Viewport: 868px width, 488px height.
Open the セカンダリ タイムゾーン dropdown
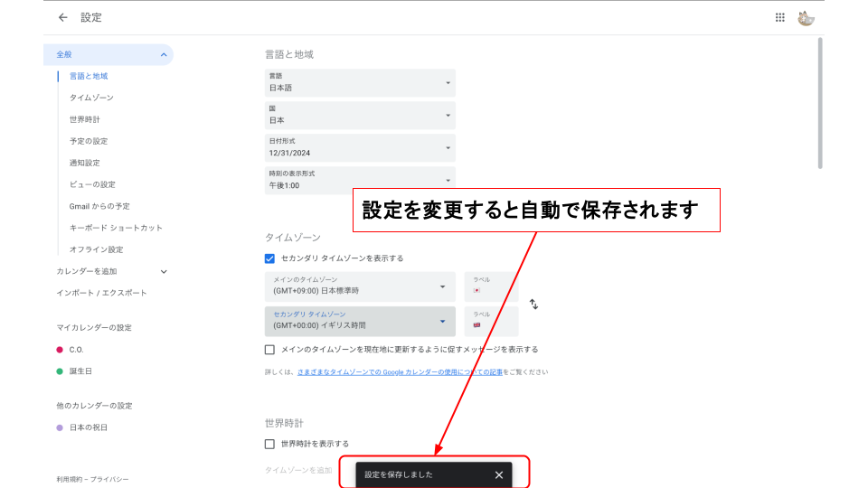360,320
